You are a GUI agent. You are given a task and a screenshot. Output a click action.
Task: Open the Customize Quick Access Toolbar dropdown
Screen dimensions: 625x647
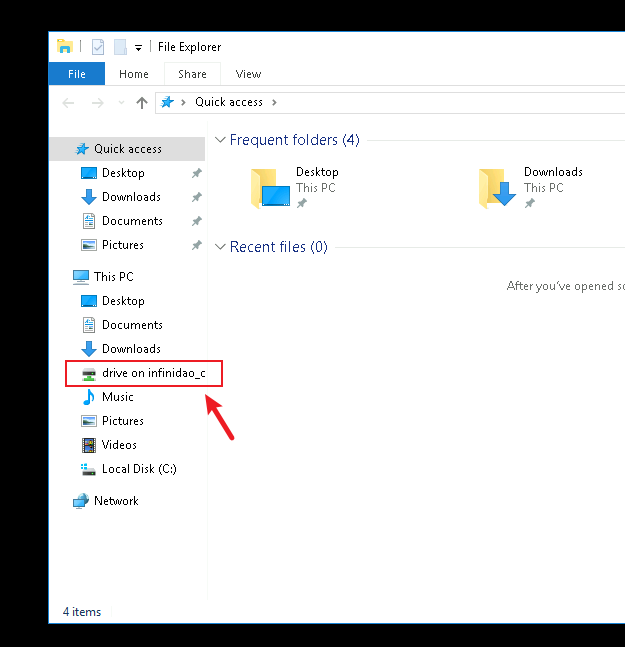(x=138, y=47)
